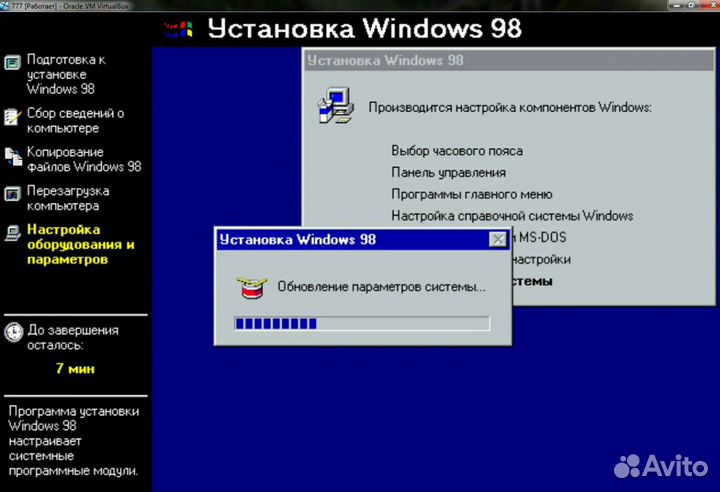Click the computer icon beside Настройка оборудования
The image size is (720, 492).
(13, 232)
